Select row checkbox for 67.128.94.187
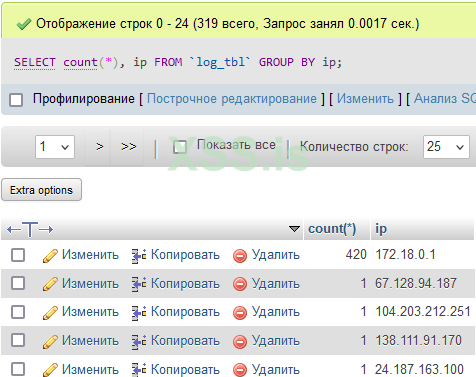Image resolution: width=476 pixels, height=377 pixels. (x=18, y=283)
